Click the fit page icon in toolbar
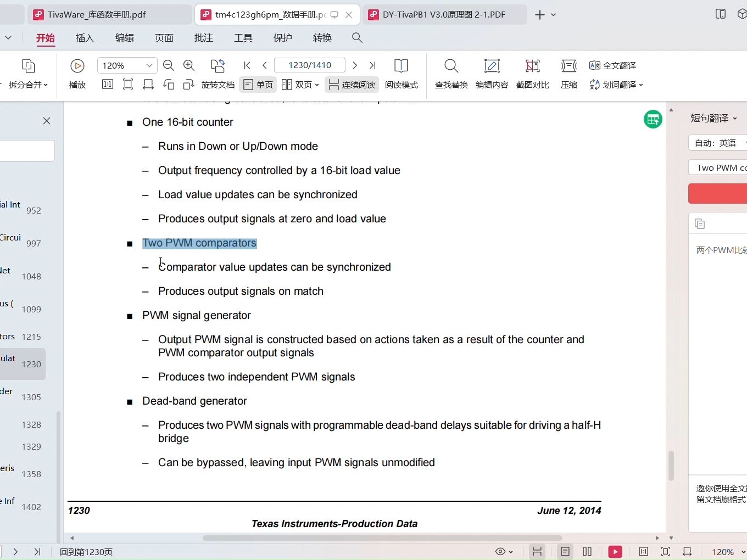Screen dimensions: 747x560 (128, 84)
